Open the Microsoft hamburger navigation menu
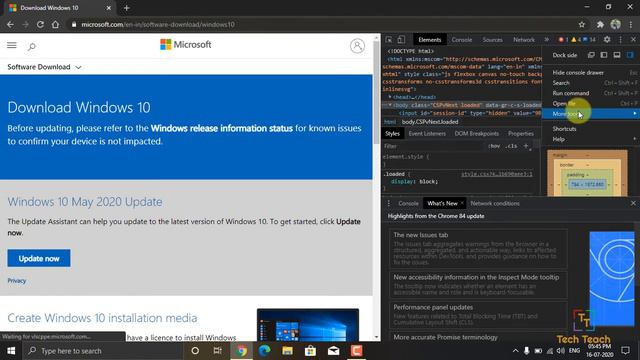The height and width of the screenshot is (360, 640). coord(12,45)
